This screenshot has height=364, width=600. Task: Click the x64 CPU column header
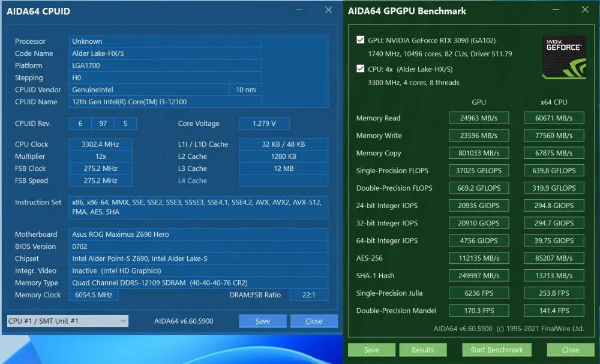pyautogui.click(x=554, y=102)
